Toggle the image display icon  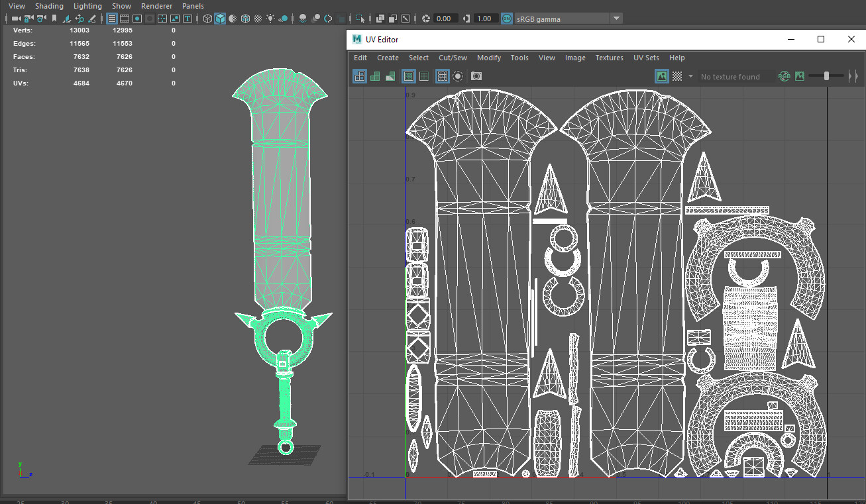pyautogui.click(x=661, y=76)
